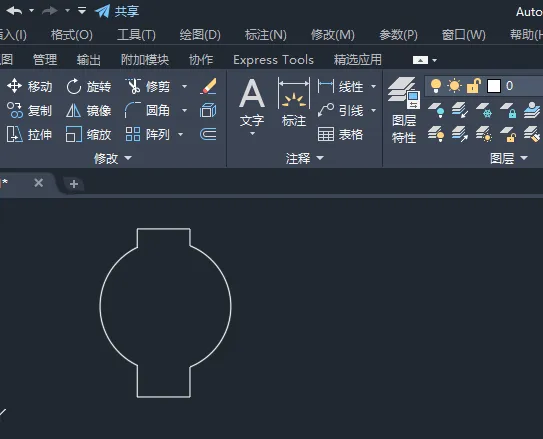Select the Scale (缩放) tool

(89, 134)
